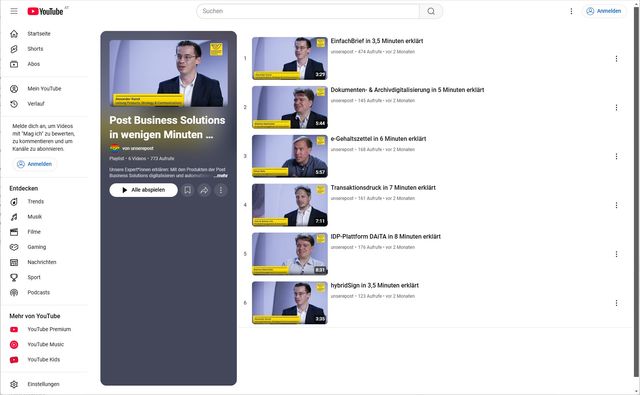The height and width of the screenshot is (395, 640).
Task: Open options menu for hybridSign video
Action: pos(616,303)
